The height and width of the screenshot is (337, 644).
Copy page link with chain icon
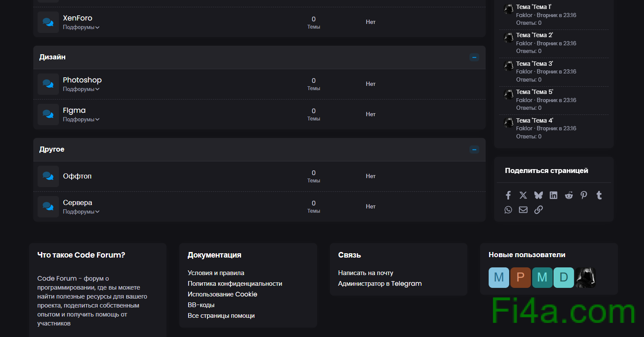538,210
